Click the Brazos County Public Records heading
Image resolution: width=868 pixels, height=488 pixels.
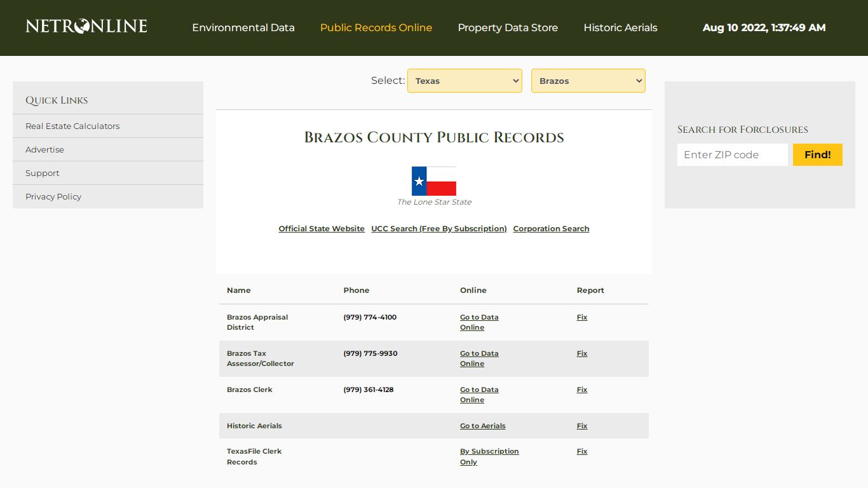(434, 137)
